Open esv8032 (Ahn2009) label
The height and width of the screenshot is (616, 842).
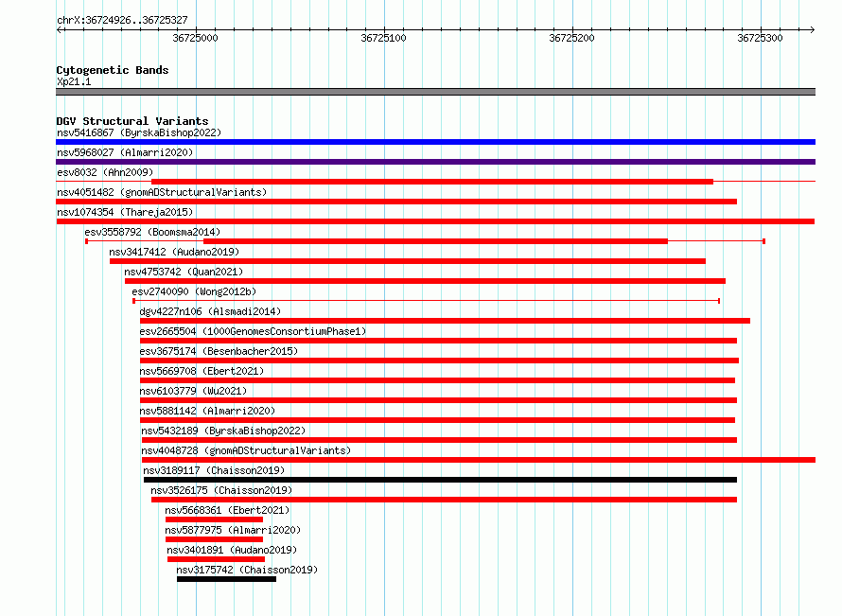click(x=105, y=172)
